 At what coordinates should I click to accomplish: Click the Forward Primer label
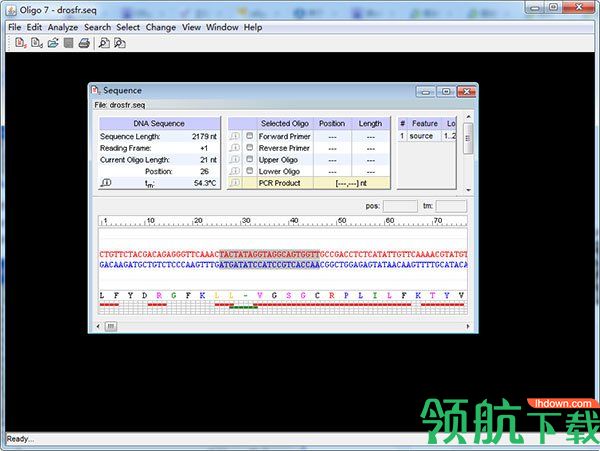point(284,137)
